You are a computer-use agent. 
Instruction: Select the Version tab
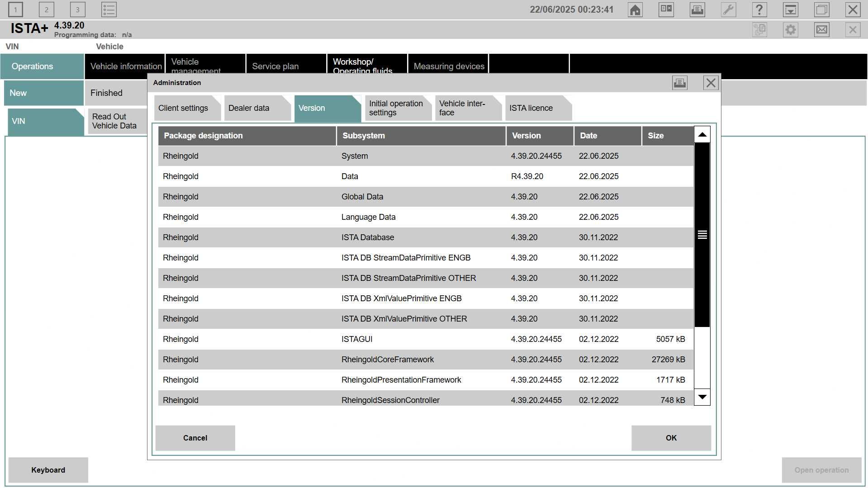327,108
